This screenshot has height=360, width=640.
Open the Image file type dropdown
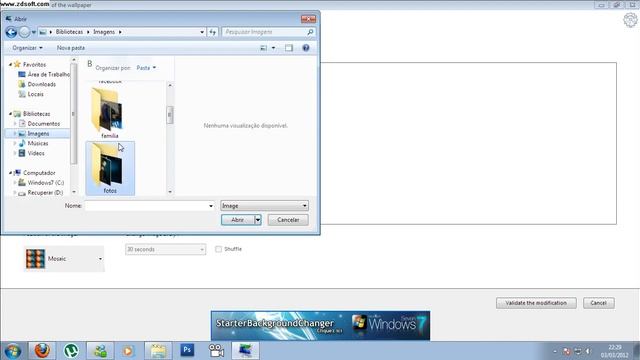click(264, 206)
